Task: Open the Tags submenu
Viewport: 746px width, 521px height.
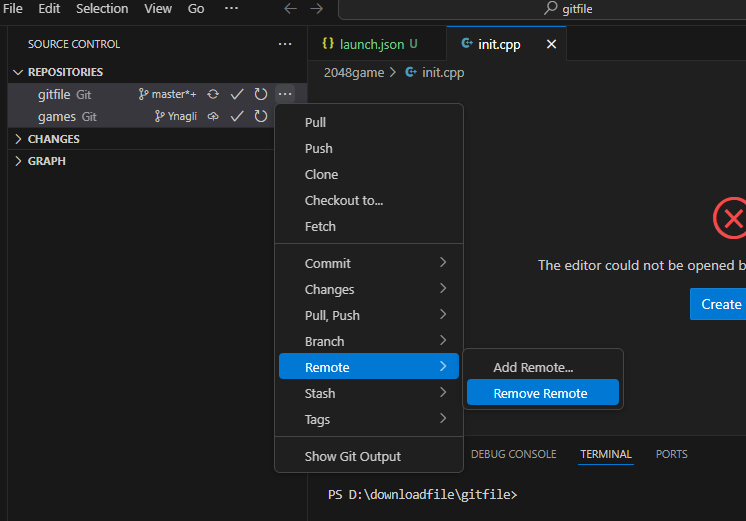Action: coord(369,419)
